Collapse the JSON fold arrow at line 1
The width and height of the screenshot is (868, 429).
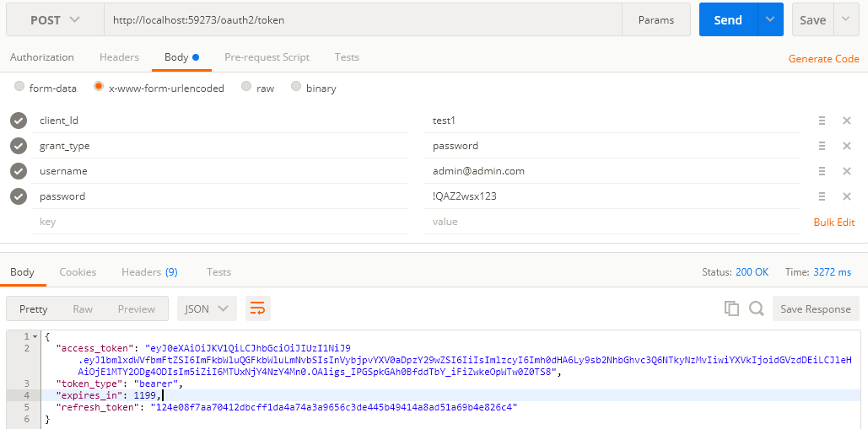35,336
